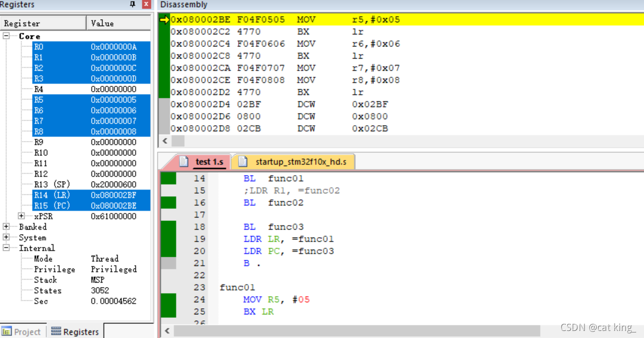
Task: Select the Value column header
Action: 119,23
